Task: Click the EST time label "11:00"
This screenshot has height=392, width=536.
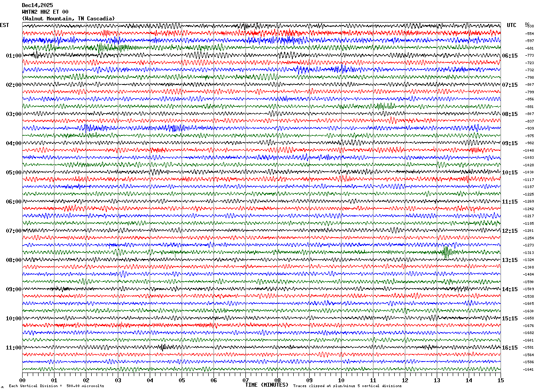Action: click(x=14, y=348)
